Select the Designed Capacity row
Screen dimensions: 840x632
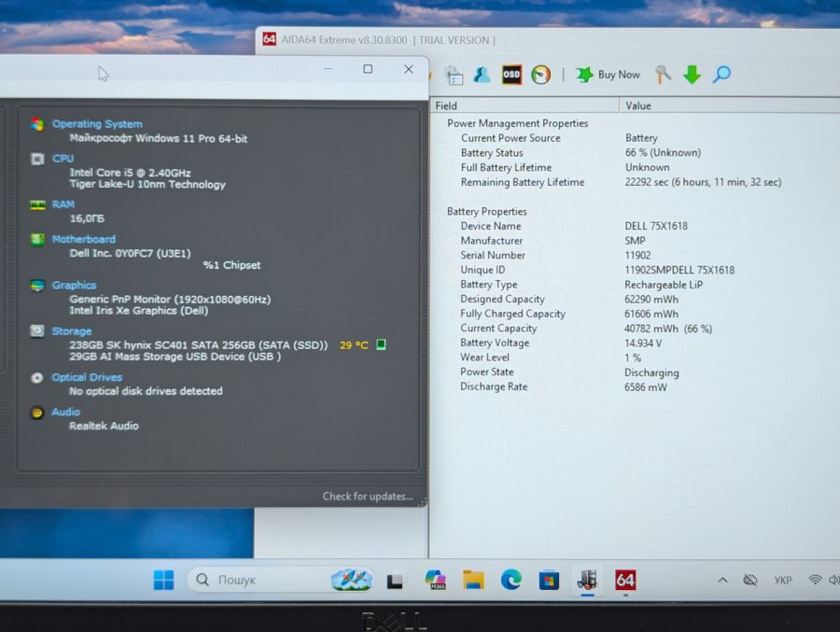click(x=635, y=299)
